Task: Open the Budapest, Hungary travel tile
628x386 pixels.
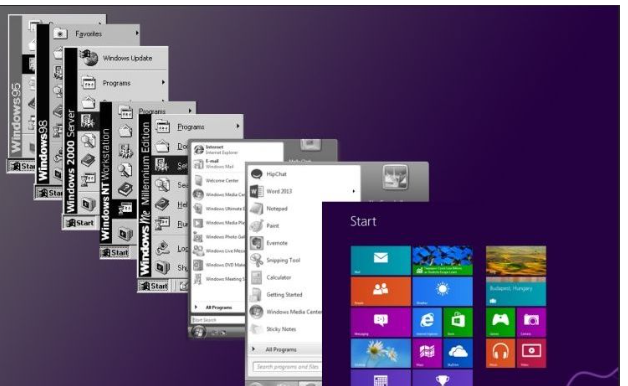Action: pyautogui.click(x=516, y=291)
